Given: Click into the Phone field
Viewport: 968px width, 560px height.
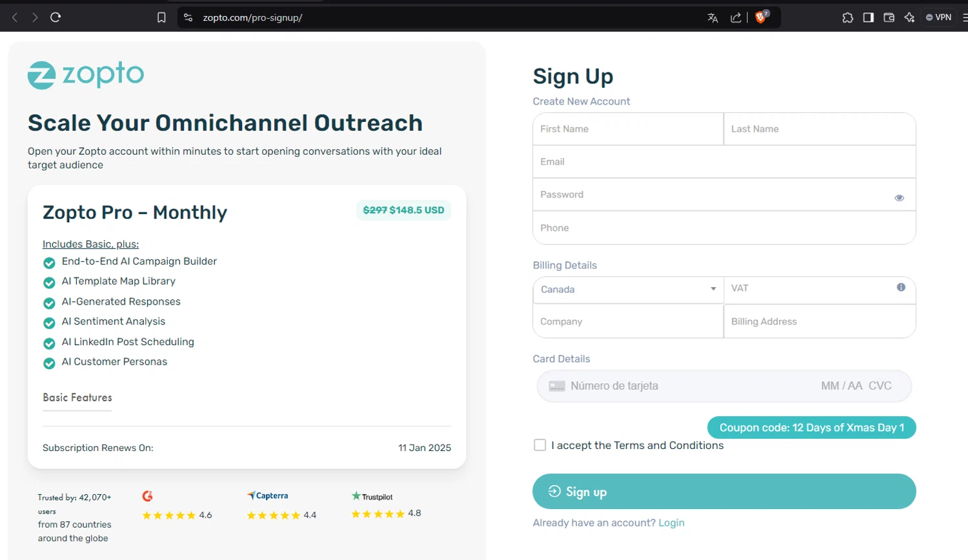Looking at the screenshot, I should 724,228.
